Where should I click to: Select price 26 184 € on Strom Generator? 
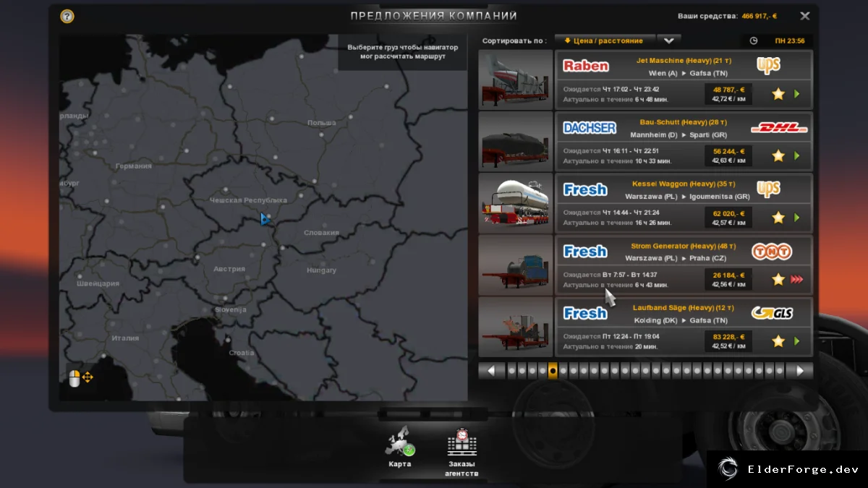pyautogui.click(x=728, y=275)
